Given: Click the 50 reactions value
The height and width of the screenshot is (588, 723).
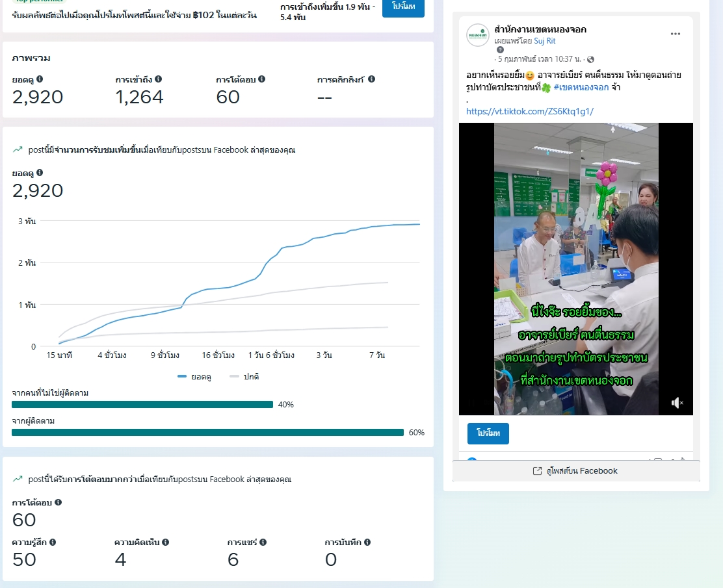Looking at the screenshot, I should [25, 559].
